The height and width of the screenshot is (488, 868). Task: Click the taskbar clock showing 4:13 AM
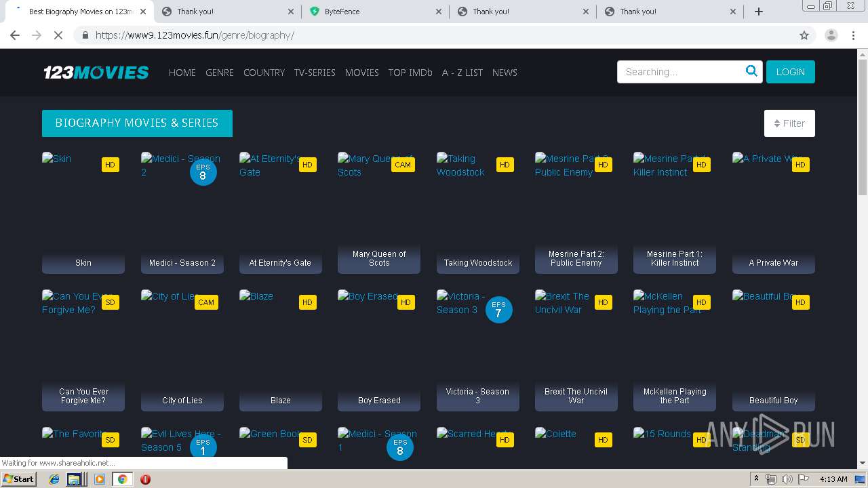tap(833, 479)
